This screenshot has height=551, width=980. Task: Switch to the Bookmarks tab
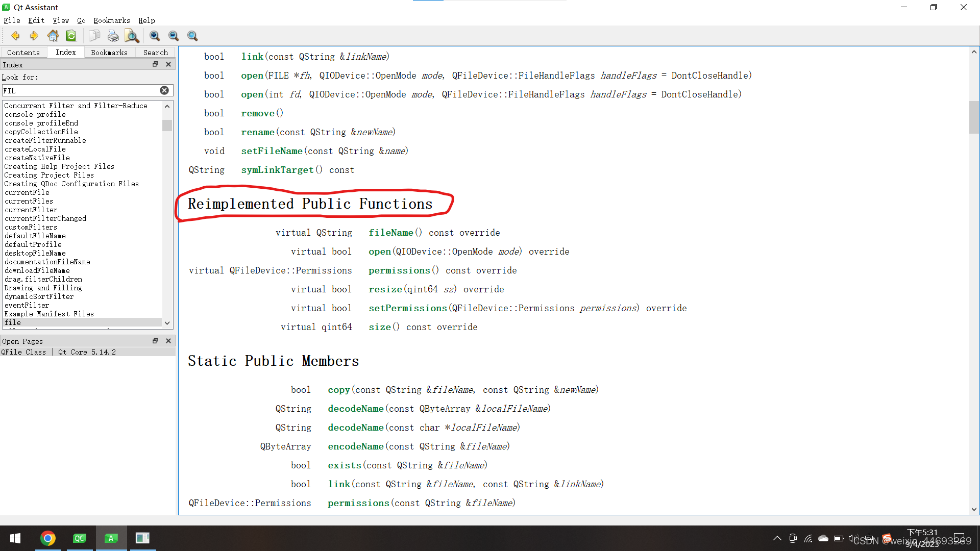tap(109, 52)
